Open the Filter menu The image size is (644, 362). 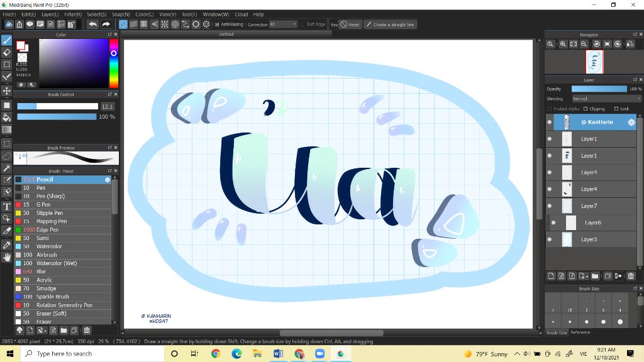73,14
